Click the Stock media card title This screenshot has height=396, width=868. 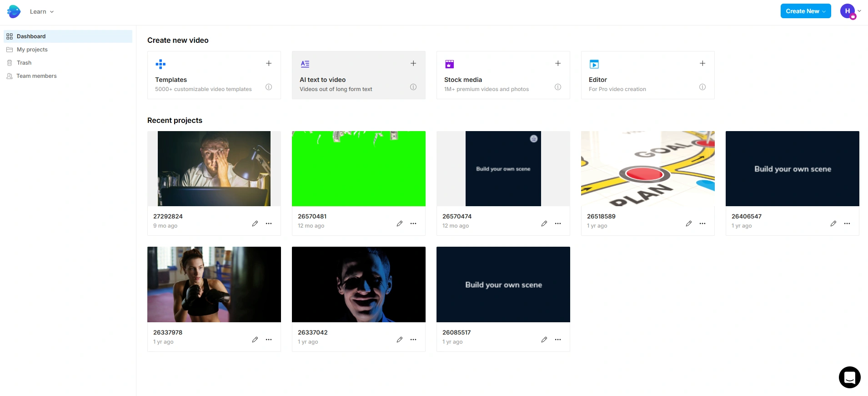[463, 80]
